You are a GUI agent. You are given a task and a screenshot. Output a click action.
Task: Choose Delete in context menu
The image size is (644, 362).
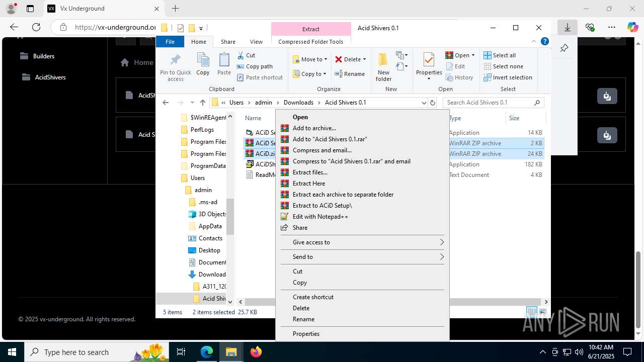pos(361,308)
